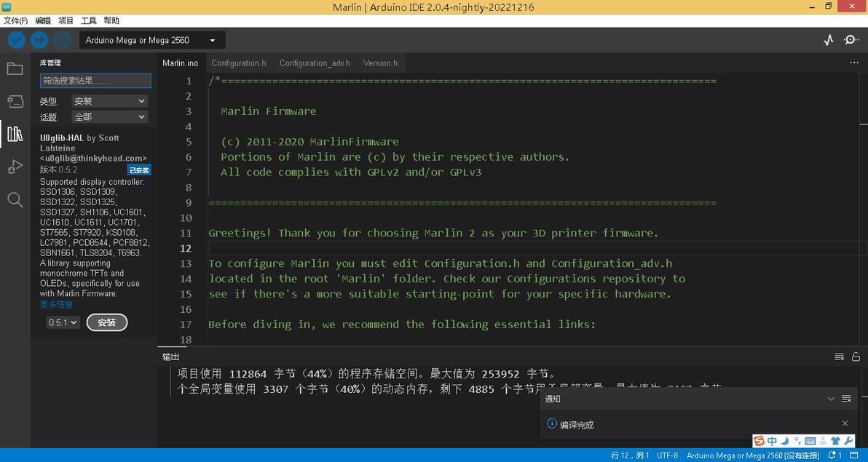Dismiss the 编译完成 notification
Screen dimensions: 868x462
(845, 423)
